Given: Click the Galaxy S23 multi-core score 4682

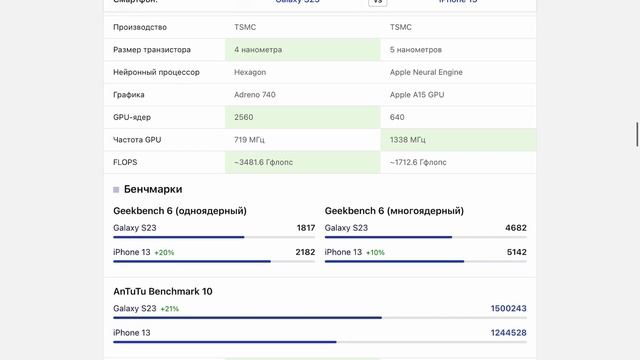Looking at the screenshot, I should point(516,228).
